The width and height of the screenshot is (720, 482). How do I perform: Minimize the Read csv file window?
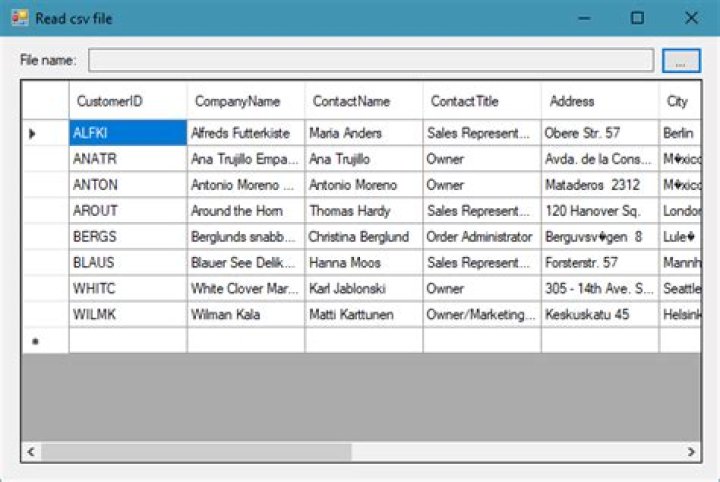click(584, 18)
